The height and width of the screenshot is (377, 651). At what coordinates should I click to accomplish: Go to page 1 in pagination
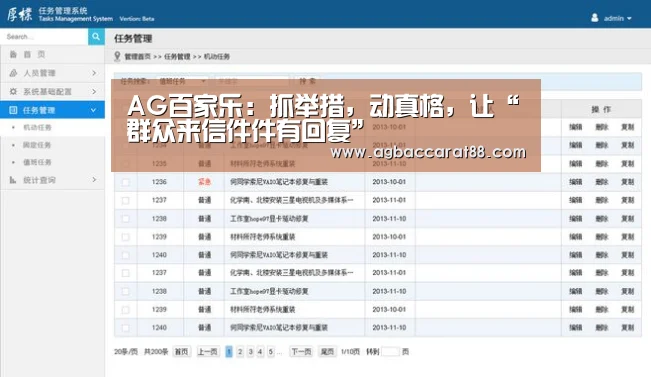coord(229,352)
